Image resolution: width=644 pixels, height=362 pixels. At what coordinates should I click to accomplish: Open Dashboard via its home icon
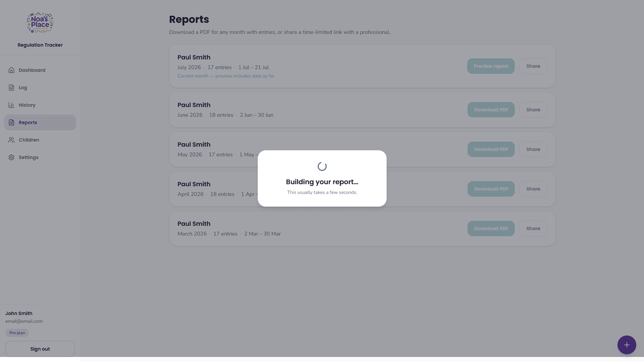click(11, 70)
